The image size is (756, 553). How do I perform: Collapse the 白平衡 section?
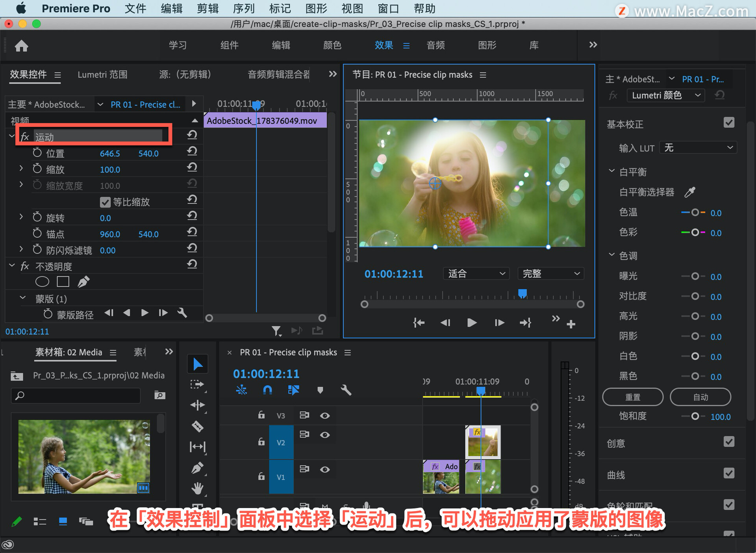611,171
